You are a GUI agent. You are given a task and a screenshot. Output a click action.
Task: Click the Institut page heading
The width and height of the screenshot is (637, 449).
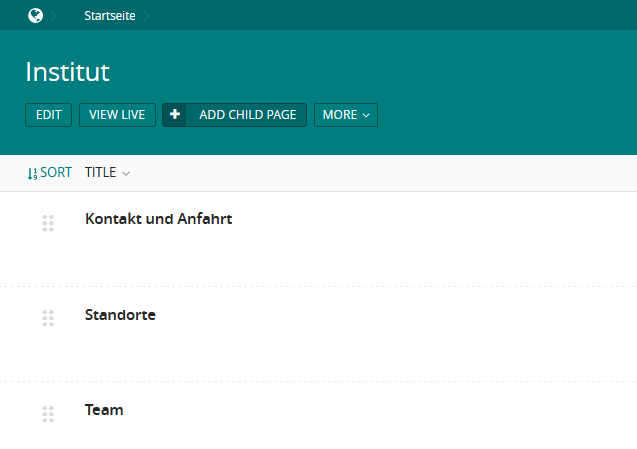point(67,72)
